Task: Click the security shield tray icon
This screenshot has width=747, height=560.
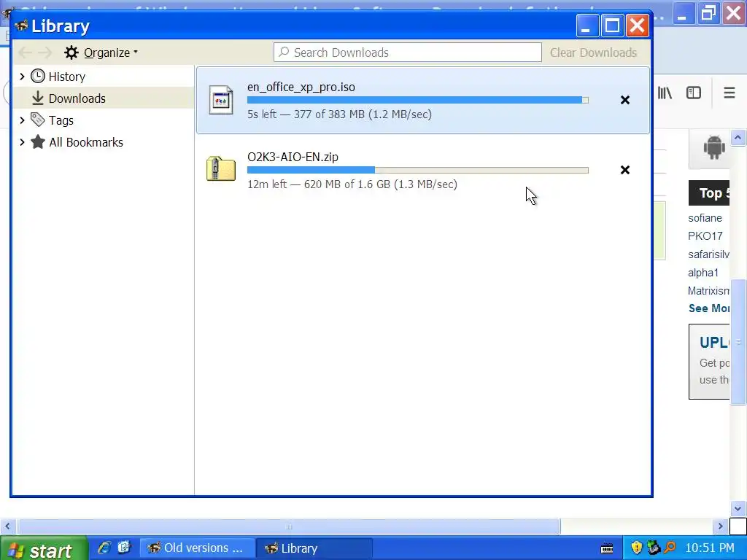Action: [637, 548]
